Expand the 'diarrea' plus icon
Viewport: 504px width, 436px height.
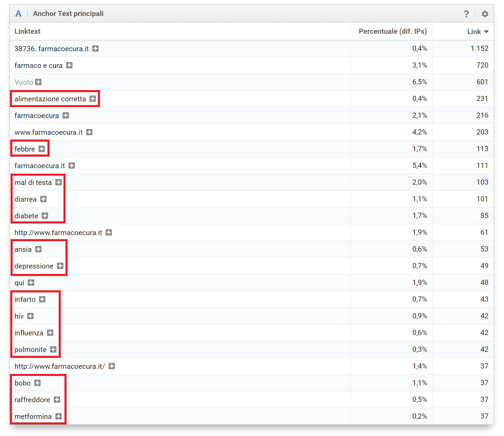pyautogui.click(x=43, y=199)
